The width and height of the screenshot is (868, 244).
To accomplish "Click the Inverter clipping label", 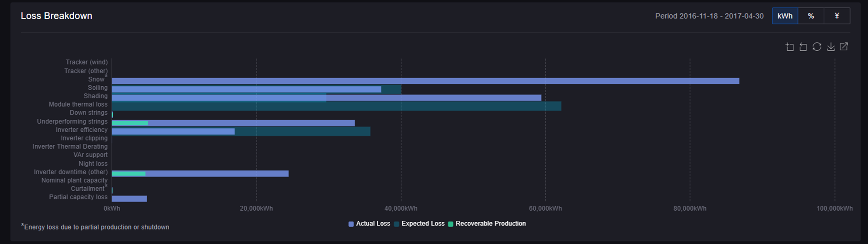I will point(84,138).
